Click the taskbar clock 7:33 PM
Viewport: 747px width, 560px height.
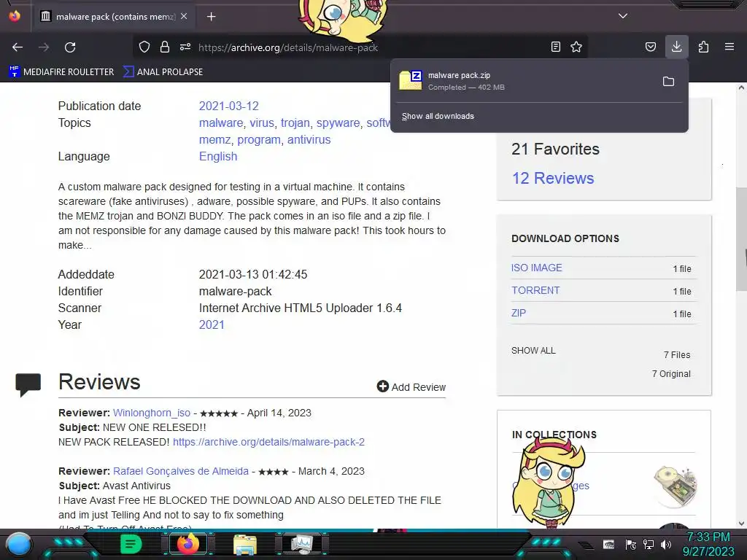708,537
